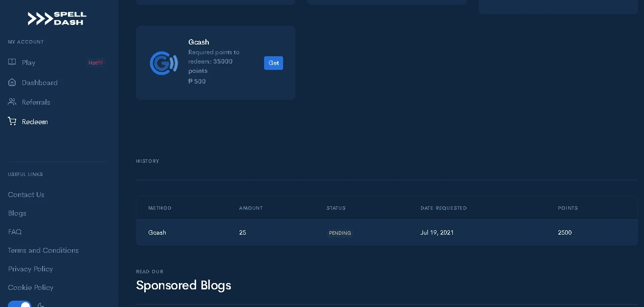Select the Redeem menu item
The image size is (644, 307).
pyautogui.click(x=35, y=122)
